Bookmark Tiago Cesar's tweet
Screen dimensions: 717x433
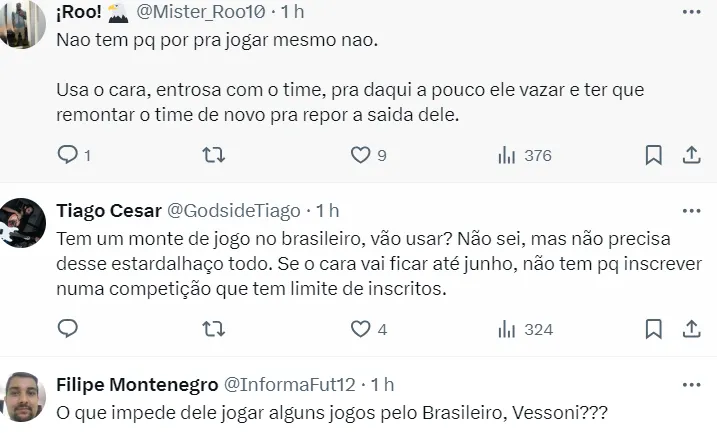tap(653, 328)
